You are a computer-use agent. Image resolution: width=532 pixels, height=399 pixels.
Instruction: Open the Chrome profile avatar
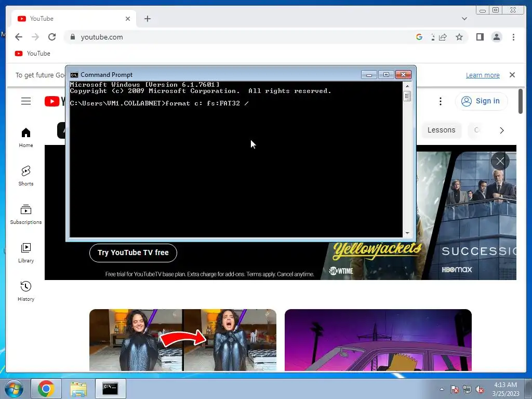tap(497, 37)
